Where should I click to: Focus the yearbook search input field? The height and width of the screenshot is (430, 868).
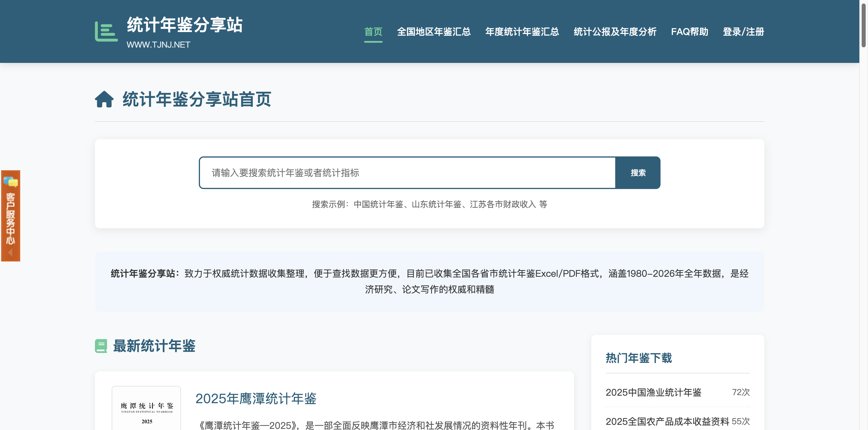pyautogui.click(x=407, y=173)
